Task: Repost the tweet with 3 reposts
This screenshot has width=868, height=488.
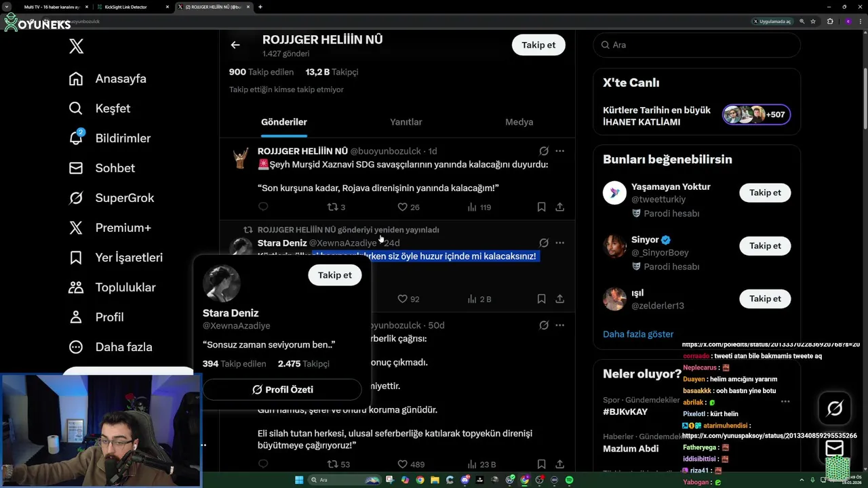Action: pos(336,207)
